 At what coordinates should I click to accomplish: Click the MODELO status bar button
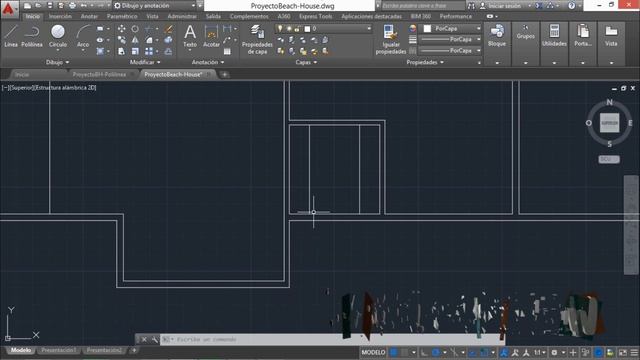pyautogui.click(x=373, y=352)
